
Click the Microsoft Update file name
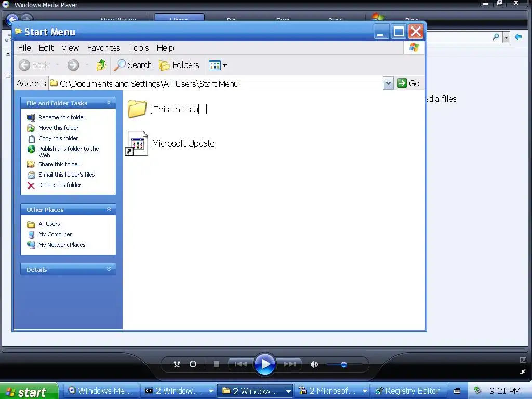pos(183,143)
